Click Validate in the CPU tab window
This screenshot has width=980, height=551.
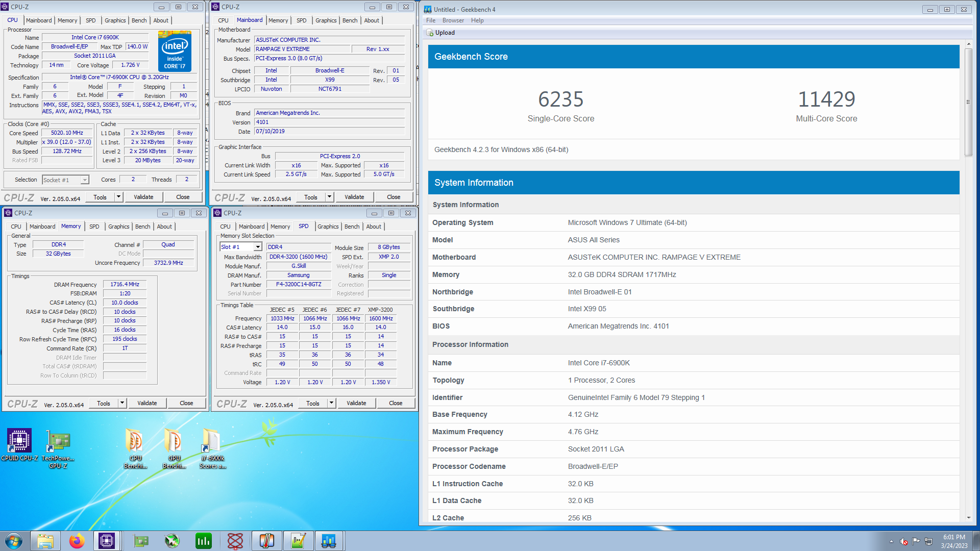(143, 197)
